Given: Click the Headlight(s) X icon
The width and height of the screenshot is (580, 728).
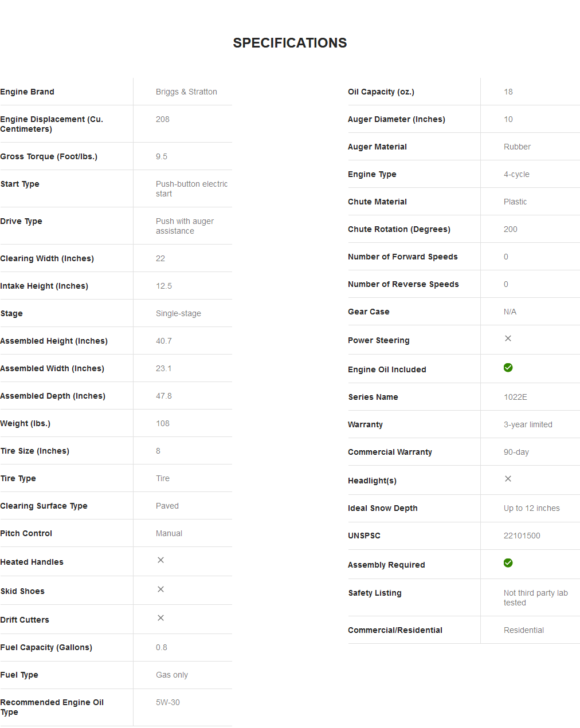Looking at the screenshot, I should [508, 479].
